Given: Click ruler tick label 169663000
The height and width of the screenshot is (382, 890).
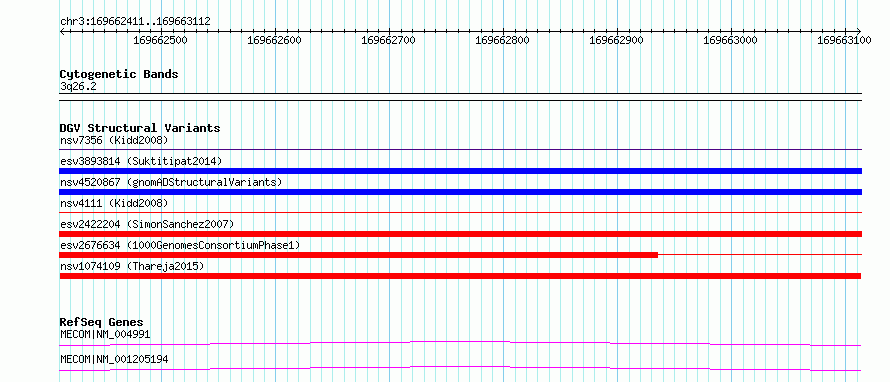Looking at the screenshot, I should [731, 40].
